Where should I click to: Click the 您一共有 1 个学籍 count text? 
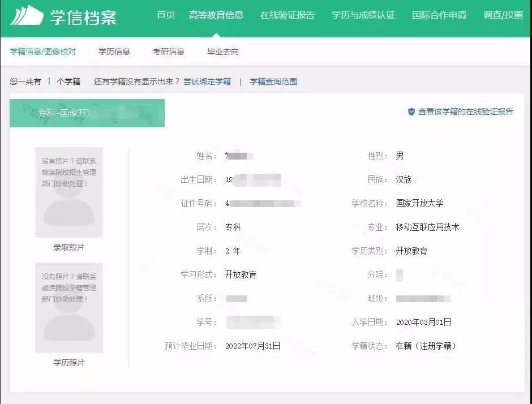45,81
